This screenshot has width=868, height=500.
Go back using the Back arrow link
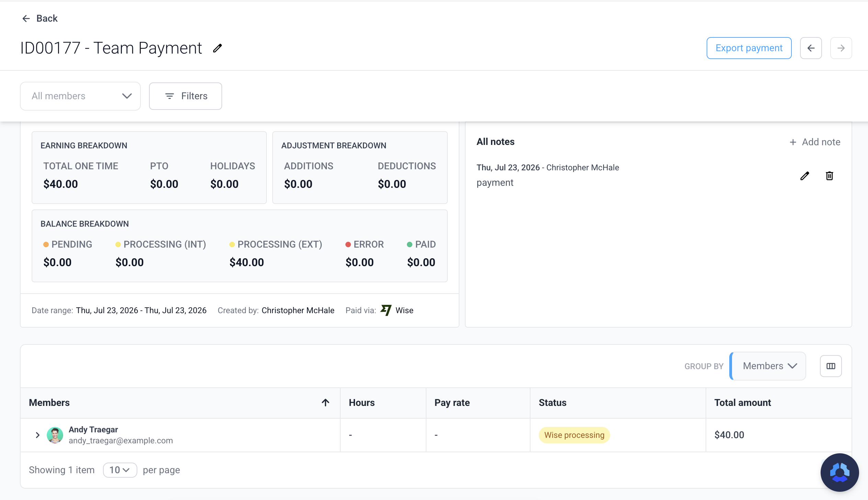point(40,19)
